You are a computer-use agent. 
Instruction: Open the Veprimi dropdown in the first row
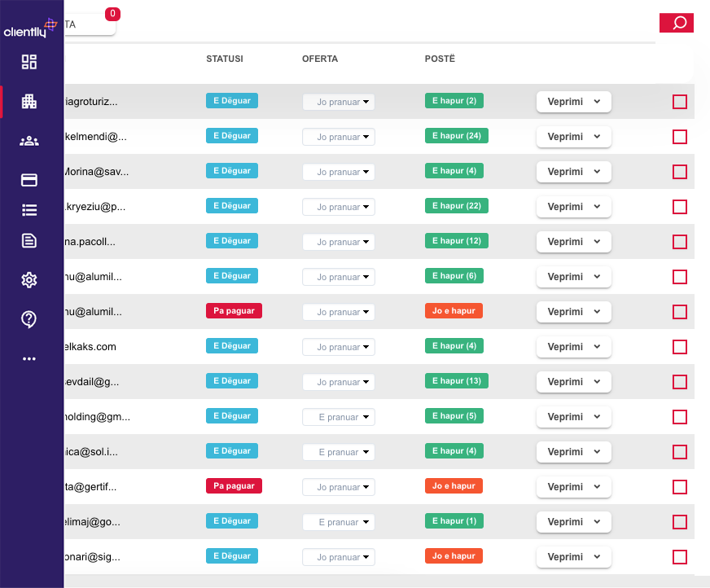coord(573,102)
